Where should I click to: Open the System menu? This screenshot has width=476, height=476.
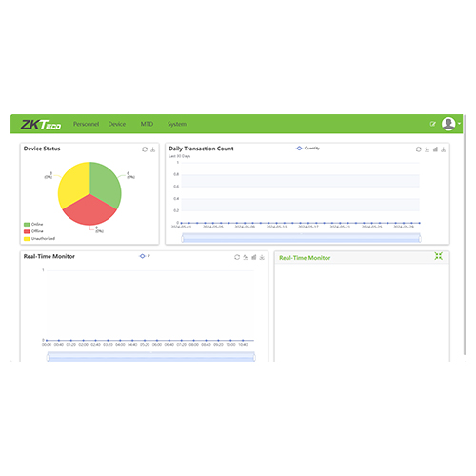pos(177,124)
